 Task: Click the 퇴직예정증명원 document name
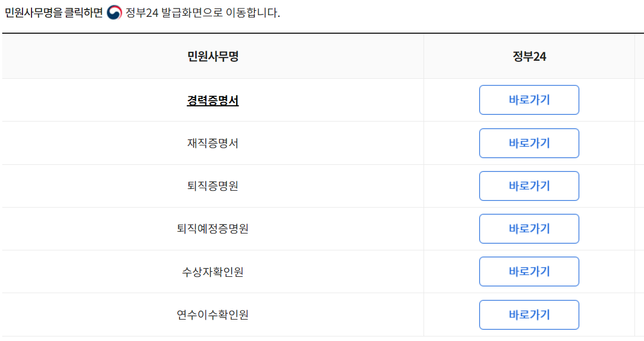point(213,228)
